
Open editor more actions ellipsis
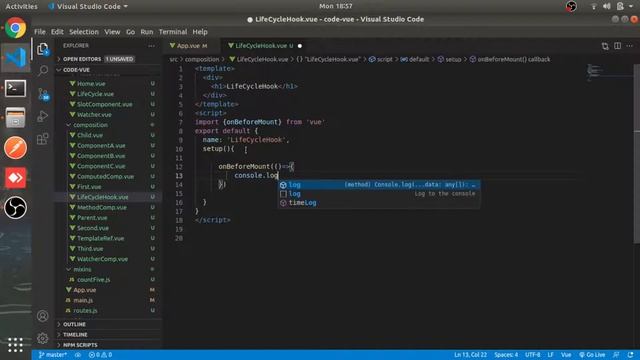(x=630, y=46)
